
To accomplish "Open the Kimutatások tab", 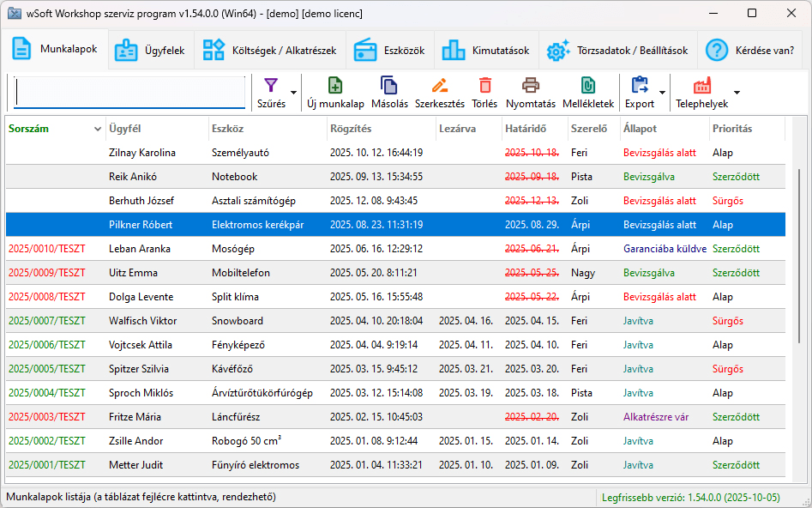I will coord(486,51).
